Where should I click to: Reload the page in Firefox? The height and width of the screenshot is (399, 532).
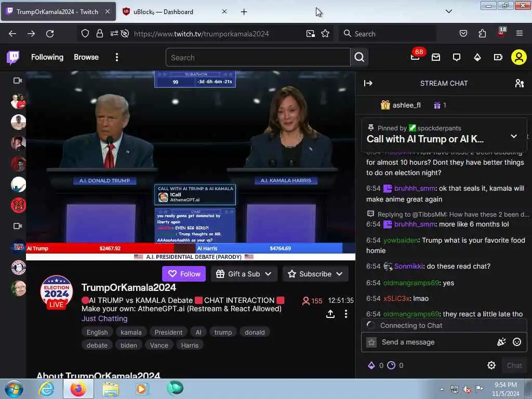(x=50, y=34)
